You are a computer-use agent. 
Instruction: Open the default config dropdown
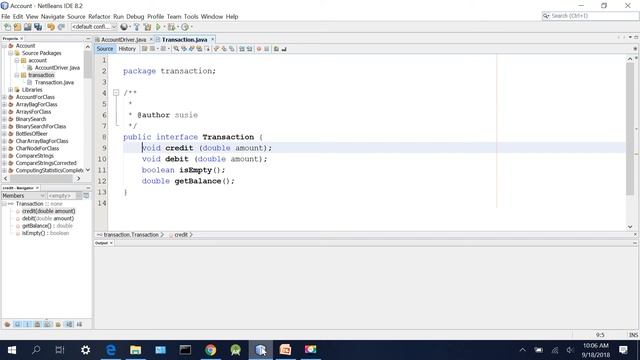click(94, 27)
